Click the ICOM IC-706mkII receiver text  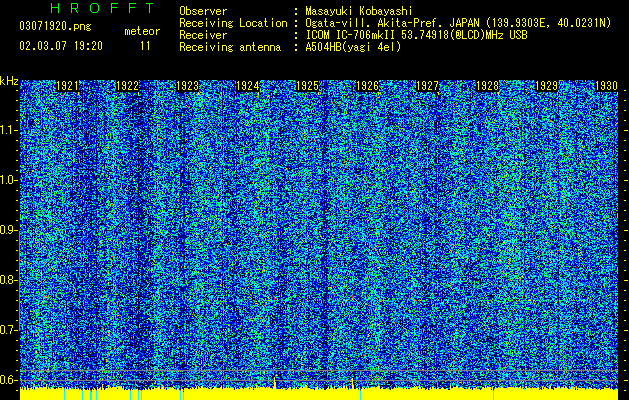(x=416, y=35)
